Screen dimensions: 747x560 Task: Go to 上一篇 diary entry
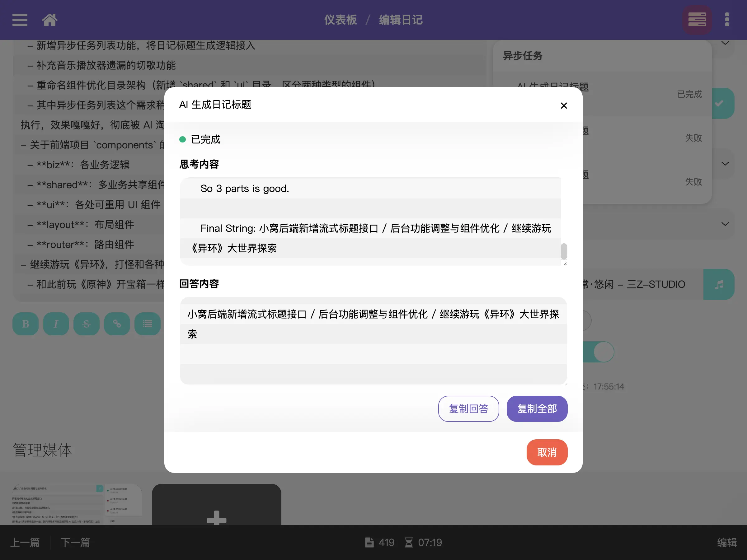(25, 542)
